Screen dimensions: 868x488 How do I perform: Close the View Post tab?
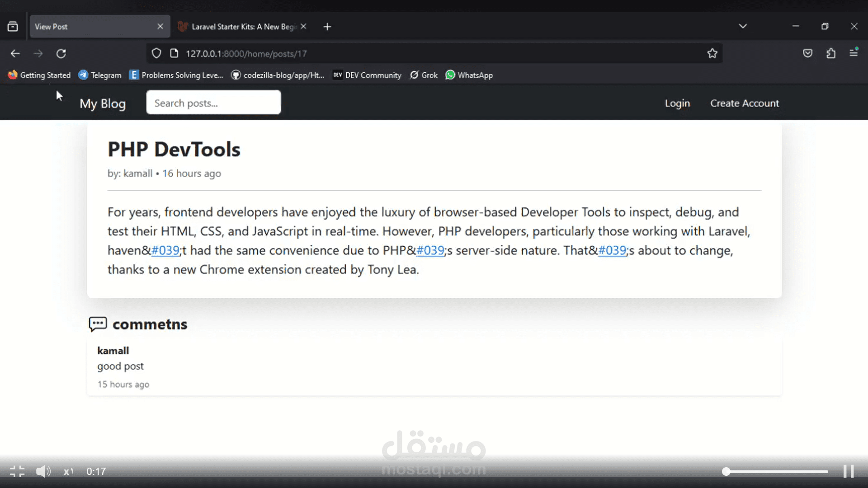pyautogui.click(x=160, y=26)
